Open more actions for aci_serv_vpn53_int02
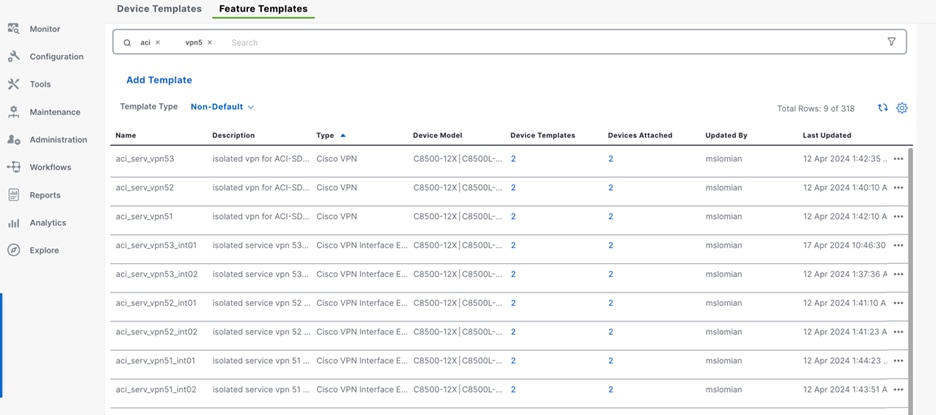The width and height of the screenshot is (936, 415). coord(898,274)
